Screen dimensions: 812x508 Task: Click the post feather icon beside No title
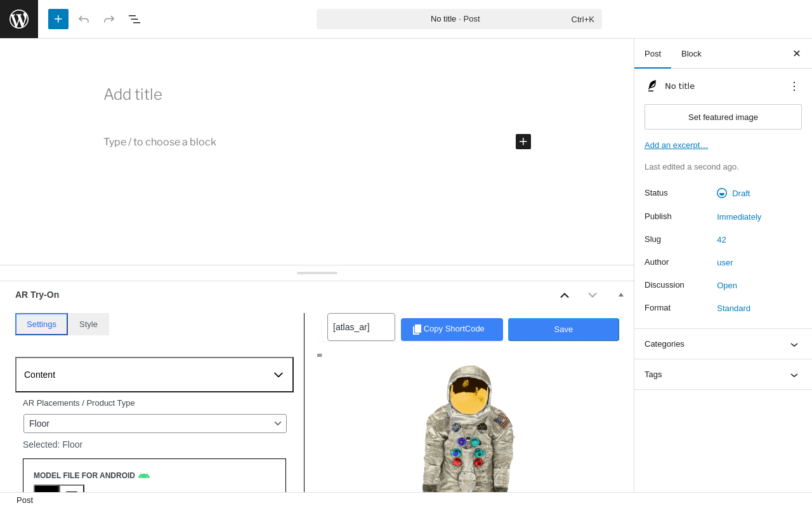click(652, 86)
